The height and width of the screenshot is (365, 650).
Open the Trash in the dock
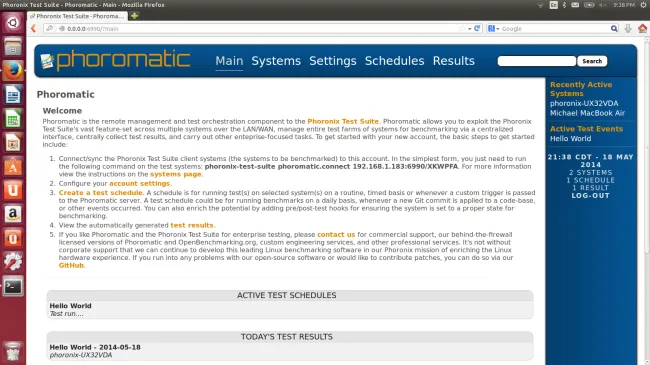(x=13, y=351)
